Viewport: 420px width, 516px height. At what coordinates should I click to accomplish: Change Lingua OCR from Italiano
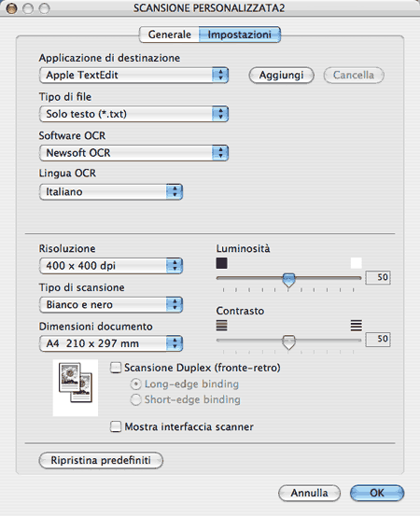point(111,191)
